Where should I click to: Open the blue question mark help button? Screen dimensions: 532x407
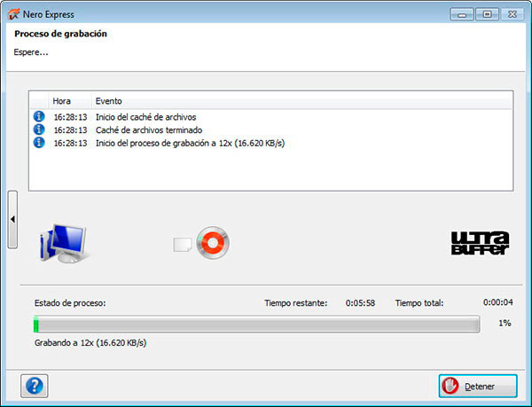tap(35, 386)
